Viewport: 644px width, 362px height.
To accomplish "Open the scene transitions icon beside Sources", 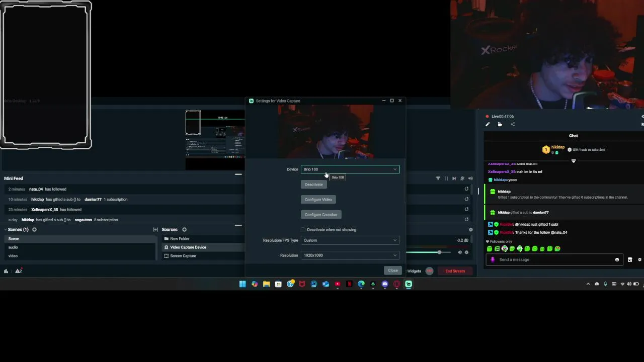I will 155,230.
